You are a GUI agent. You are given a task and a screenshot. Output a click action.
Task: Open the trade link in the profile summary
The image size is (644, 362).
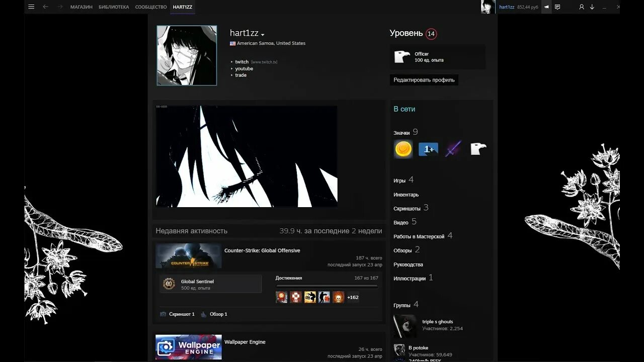(x=240, y=75)
